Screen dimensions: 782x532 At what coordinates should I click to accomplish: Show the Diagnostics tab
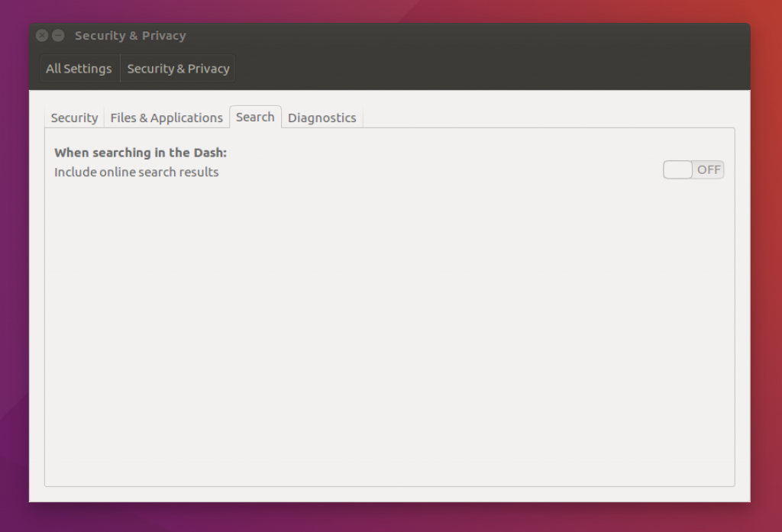(x=322, y=118)
